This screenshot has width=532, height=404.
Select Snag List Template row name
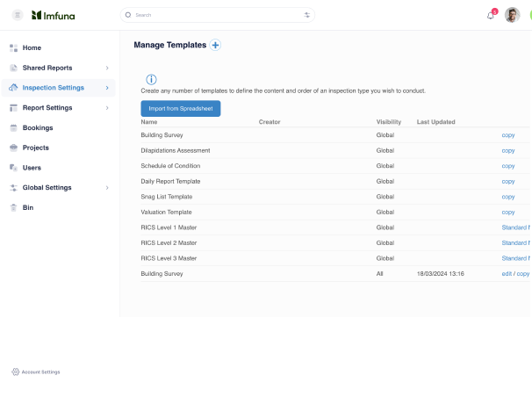167,197
